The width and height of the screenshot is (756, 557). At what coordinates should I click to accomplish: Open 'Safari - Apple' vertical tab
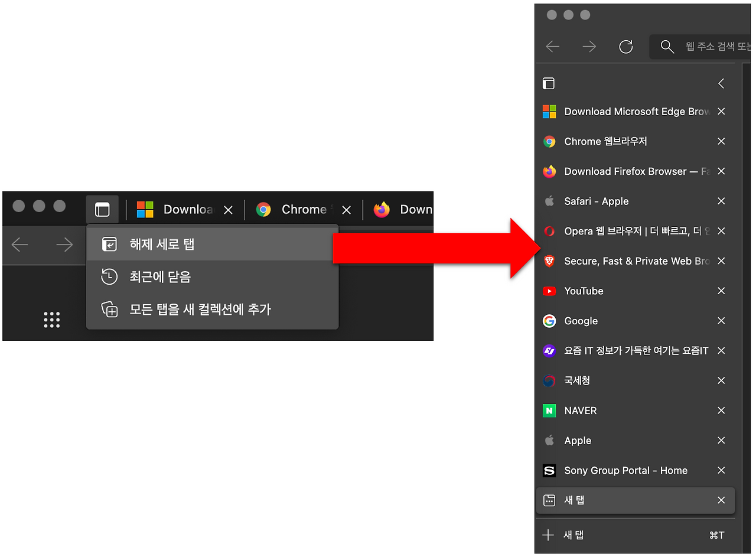tap(635, 201)
